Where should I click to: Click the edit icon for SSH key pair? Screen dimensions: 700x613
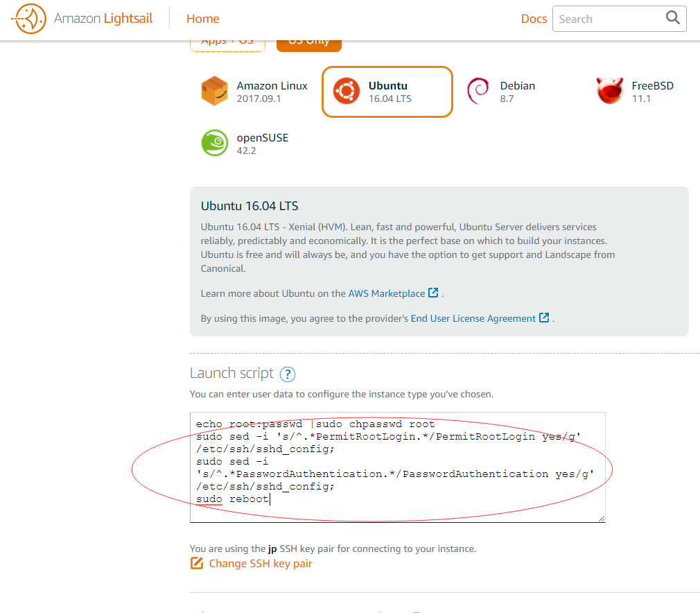196,563
